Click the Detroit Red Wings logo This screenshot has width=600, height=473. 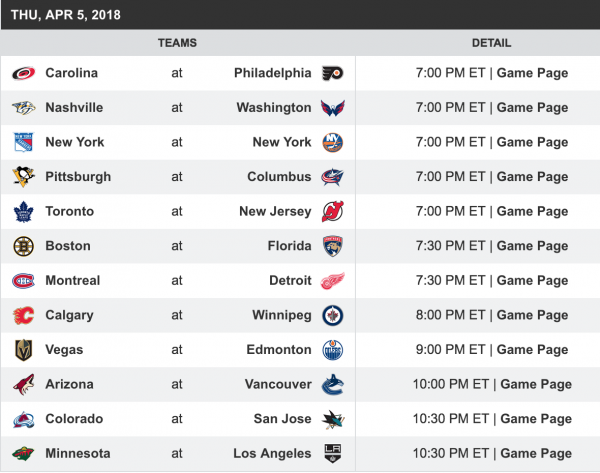point(332,281)
